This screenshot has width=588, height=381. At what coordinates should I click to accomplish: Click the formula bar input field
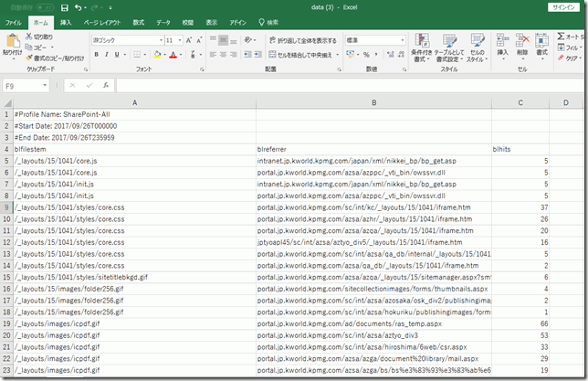(x=351, y=86)
